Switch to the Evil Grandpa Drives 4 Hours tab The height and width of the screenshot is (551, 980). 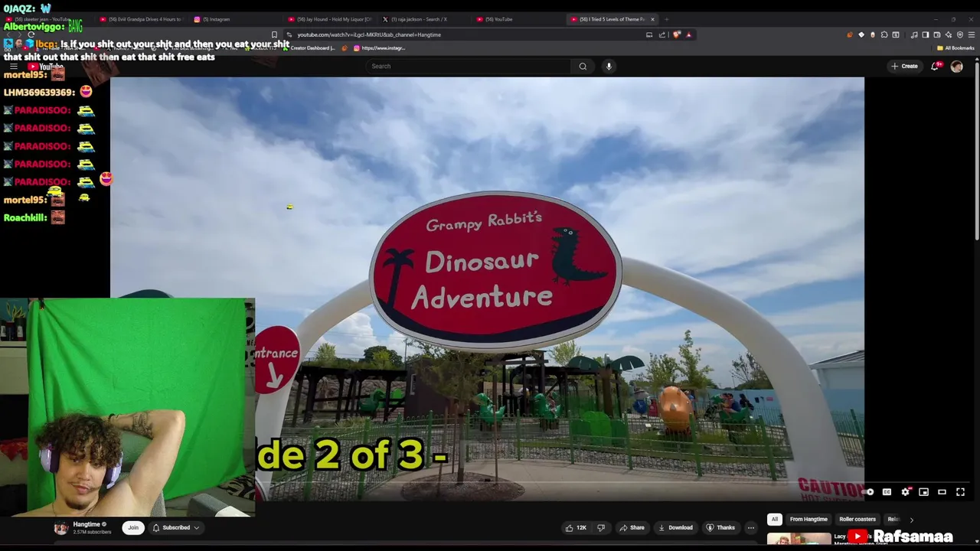tap(142, 19)
